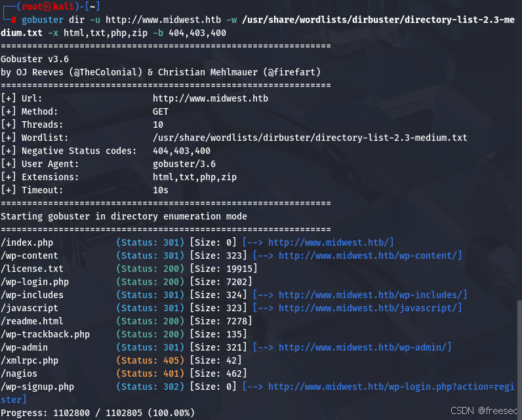
Task: Click the Method GET value
Action: coord(161,112)
